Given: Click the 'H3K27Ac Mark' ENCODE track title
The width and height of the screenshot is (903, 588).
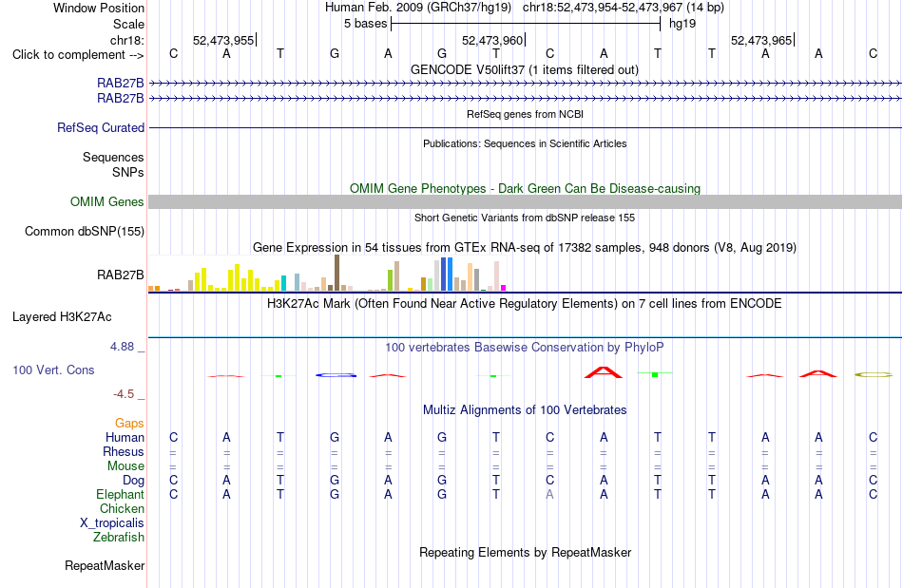Looking at the screenshot, I should click(x=525, y=303).
